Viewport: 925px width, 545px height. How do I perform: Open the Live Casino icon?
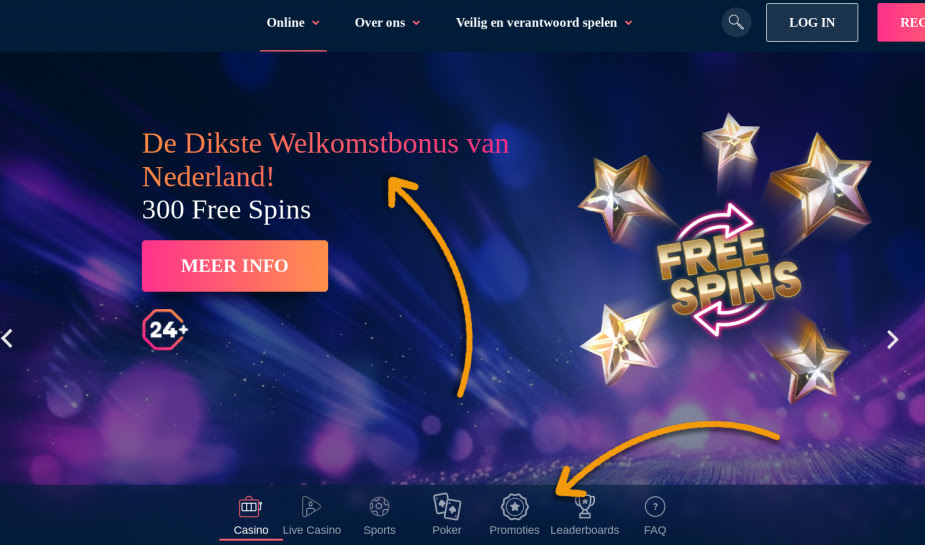[311, 506]
